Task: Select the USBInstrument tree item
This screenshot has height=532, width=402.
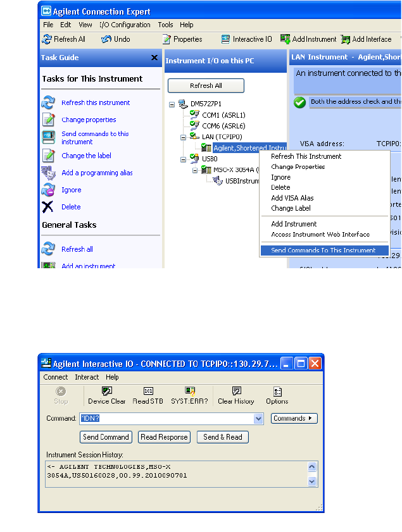Action: coord(242,181)
